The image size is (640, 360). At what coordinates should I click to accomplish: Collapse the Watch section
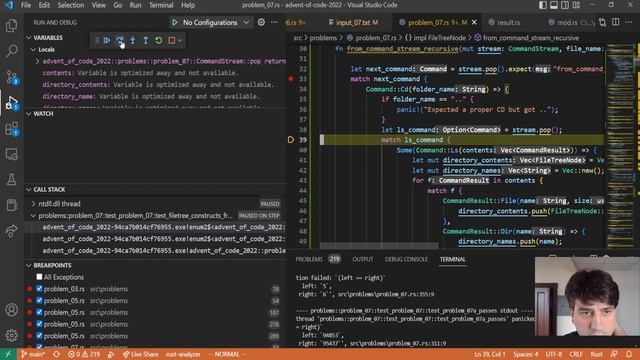[x=29, y=113]
